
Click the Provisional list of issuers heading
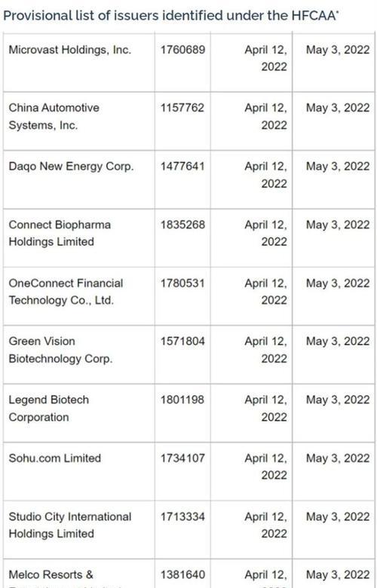coord(170,15)
